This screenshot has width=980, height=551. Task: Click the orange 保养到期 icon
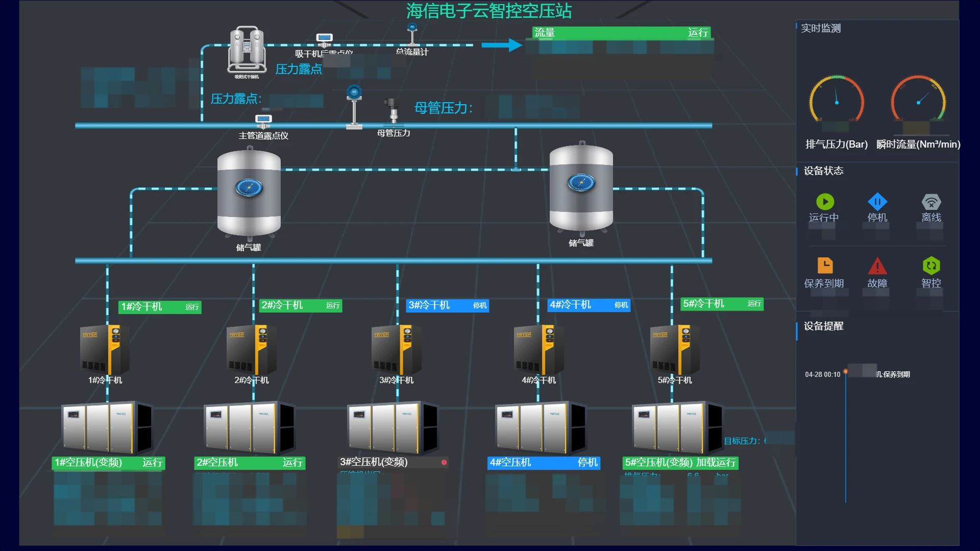point(825,266)
